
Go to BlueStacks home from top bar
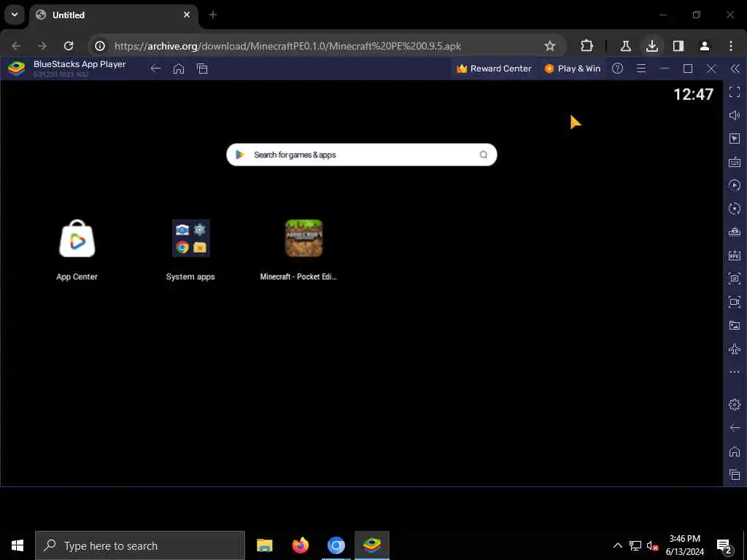point(179,69)
